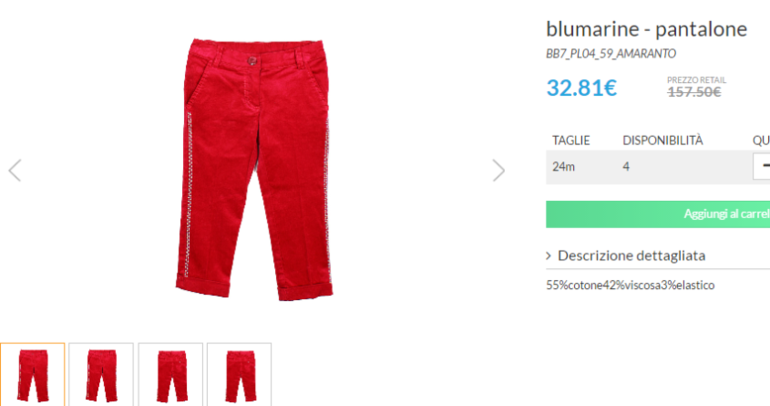This screenshot has height=406, width=770.
Task: Open the third trousers thumbnail
Action: click(170, 375)
